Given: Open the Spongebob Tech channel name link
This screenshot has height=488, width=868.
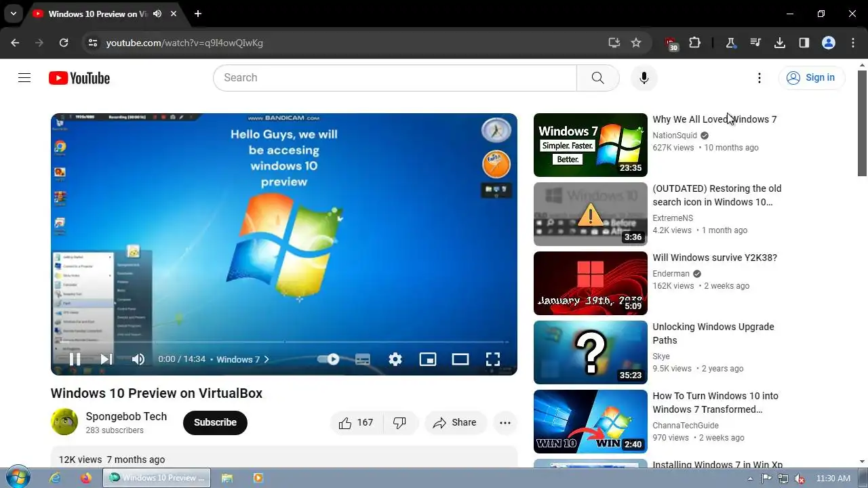Looking at the screenshot, I should (x=126, y=416).
